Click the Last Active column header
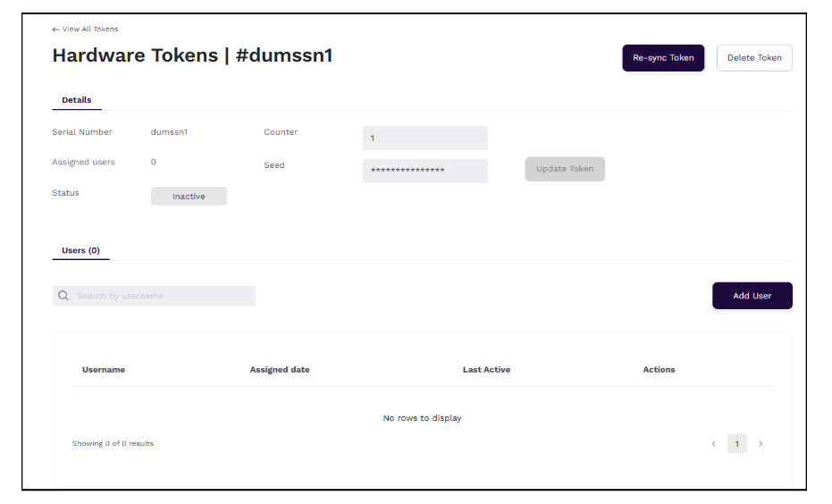 (486, 370)
